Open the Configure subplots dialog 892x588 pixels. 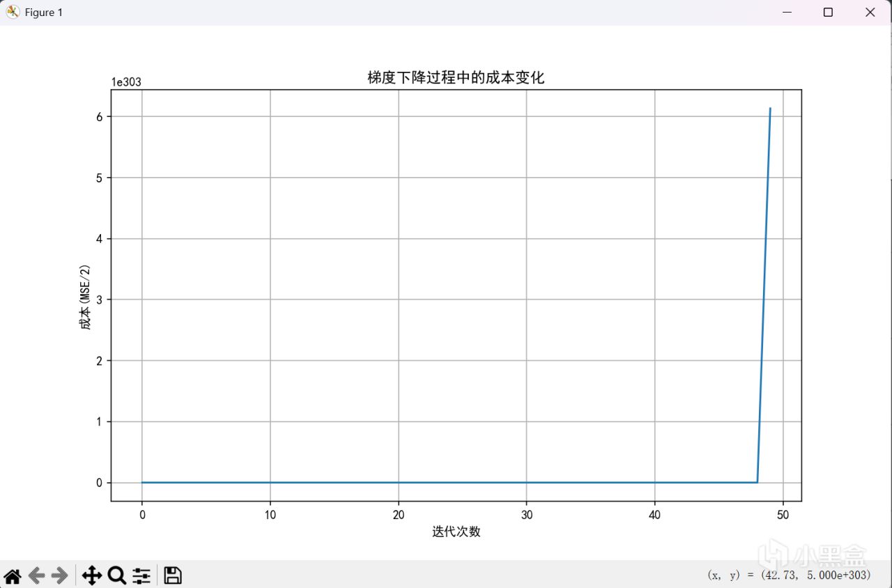tap(141, 575)
